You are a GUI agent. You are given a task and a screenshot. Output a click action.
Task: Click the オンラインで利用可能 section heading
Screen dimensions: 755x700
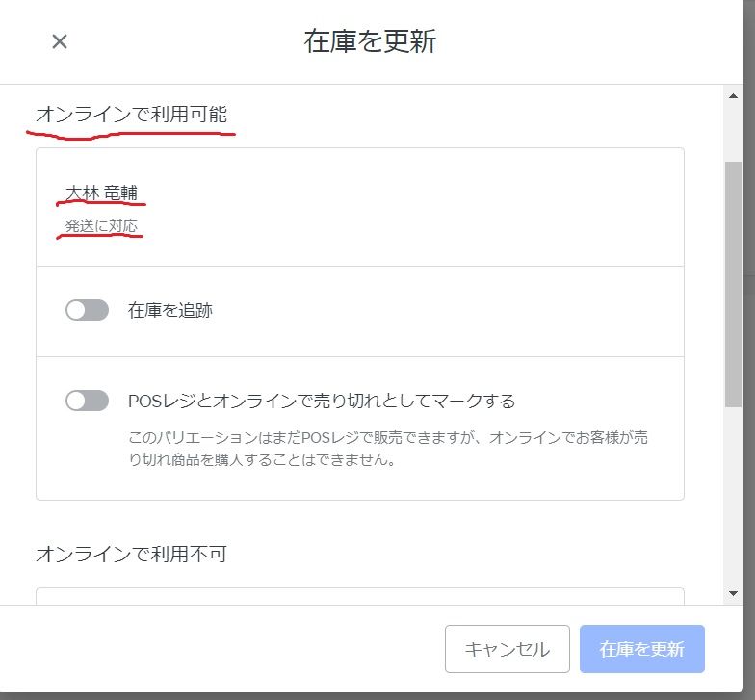click(x=132, y=115)
